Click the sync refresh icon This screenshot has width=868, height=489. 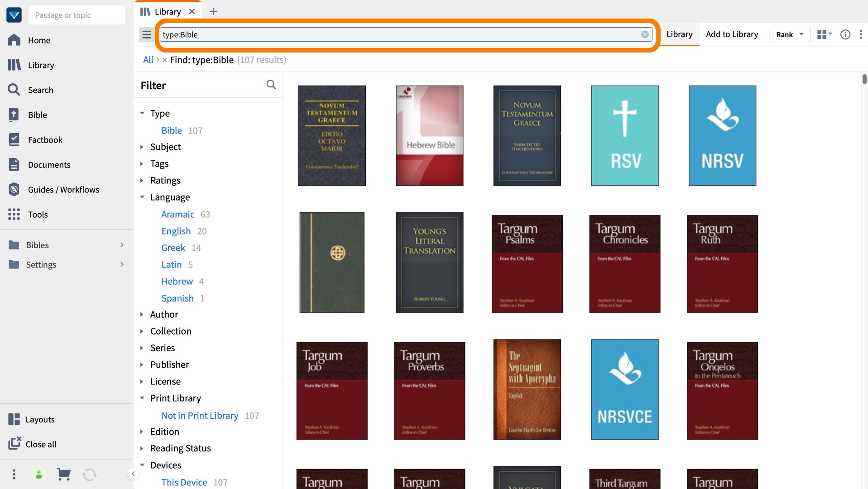pos(90,475)
